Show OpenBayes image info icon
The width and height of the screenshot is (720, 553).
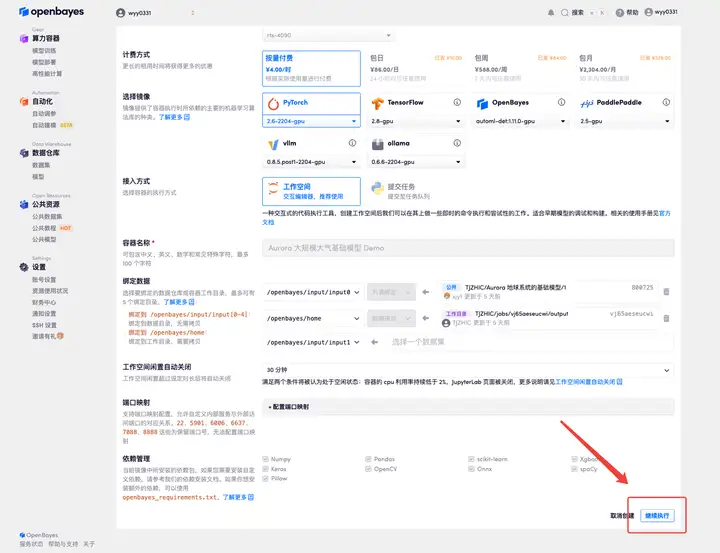561,102
